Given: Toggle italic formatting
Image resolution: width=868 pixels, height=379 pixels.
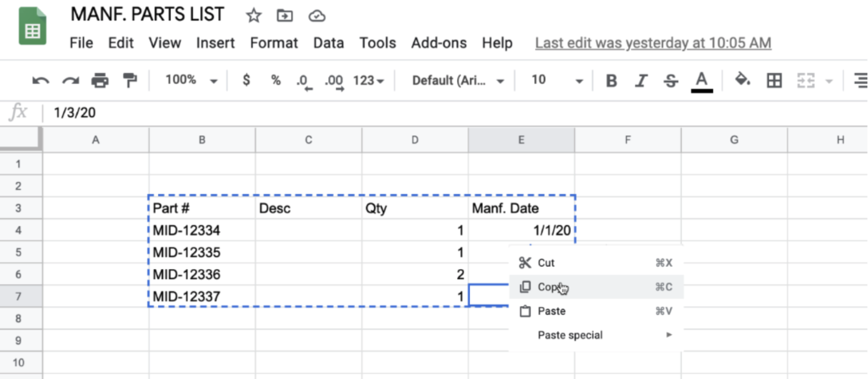Looking at the screenshot, I should point(642,80).
